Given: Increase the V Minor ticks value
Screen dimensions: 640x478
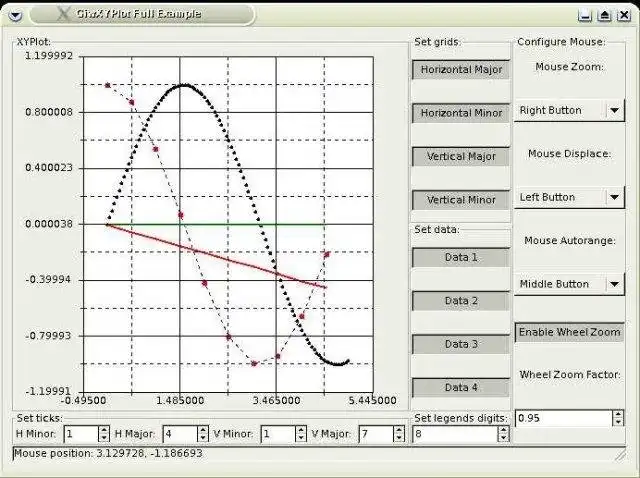Looking at the screenshot, I should [x=301, y=430].
